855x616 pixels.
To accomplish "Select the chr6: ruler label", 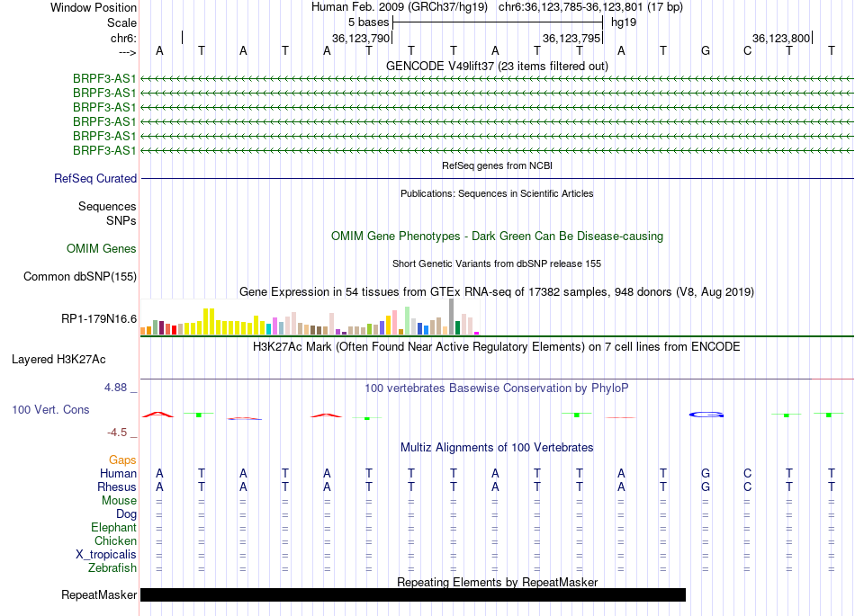I will click(x=123, y=38).
